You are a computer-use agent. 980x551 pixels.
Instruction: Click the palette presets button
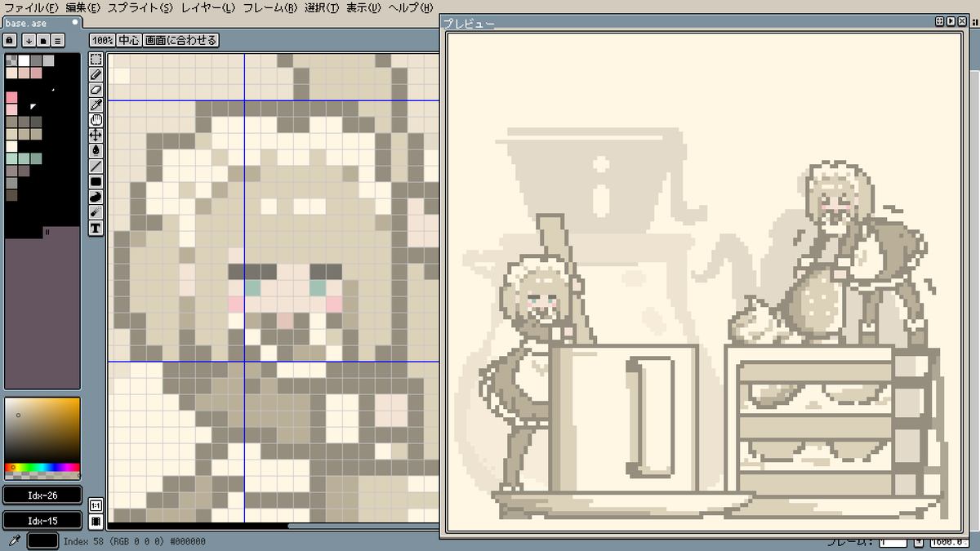43,39
